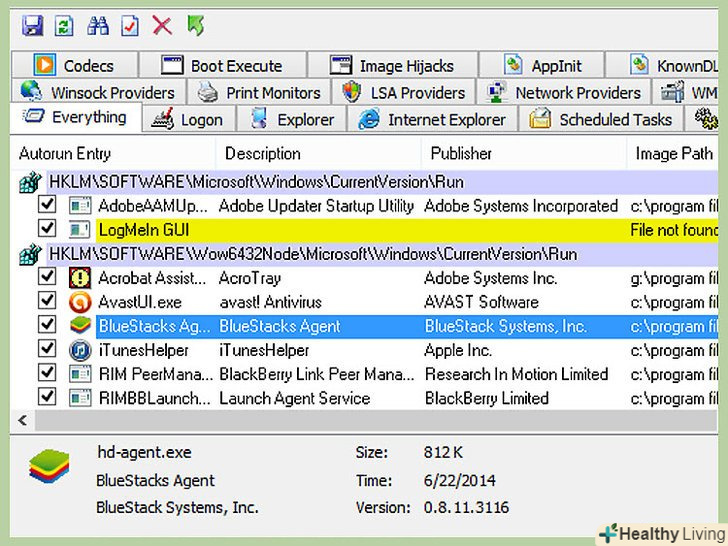Screen dimensions: 728x546
Task: Open the Network Providers tab
Action: (x=564, y=92)
